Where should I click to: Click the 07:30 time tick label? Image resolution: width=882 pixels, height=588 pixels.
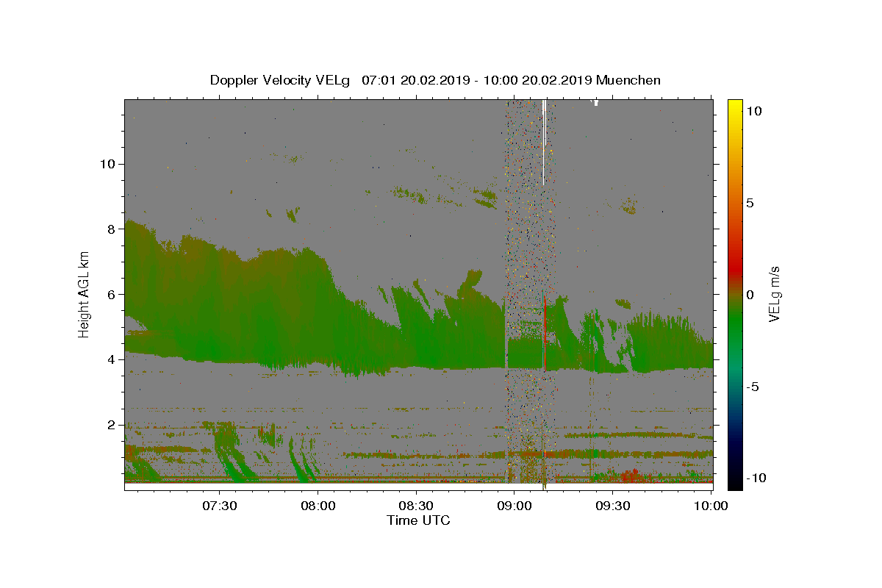(x=219, y=506)
